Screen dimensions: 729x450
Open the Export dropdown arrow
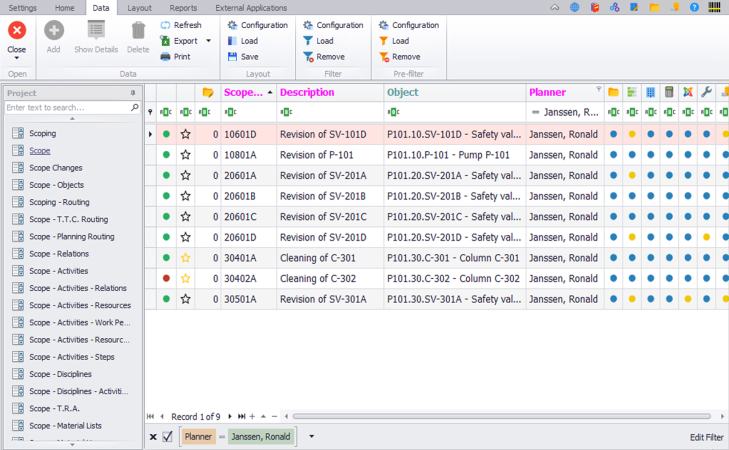[x=208, y=41]
